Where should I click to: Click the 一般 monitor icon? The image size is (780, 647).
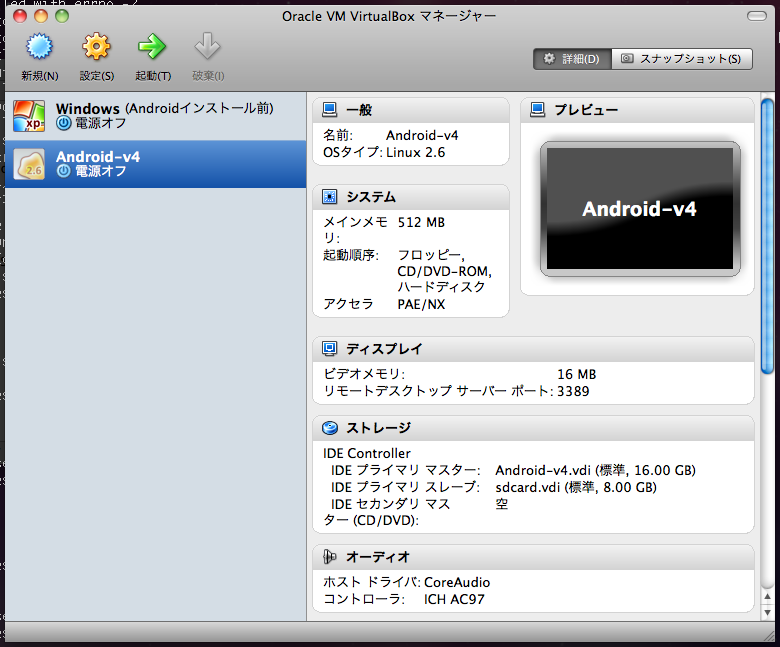point(329,109)
